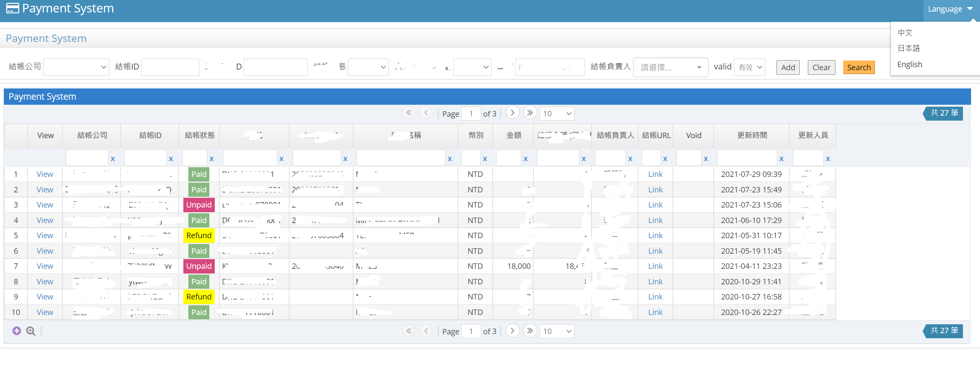The width and height of the screenshot is (980, 365).
Task: Change rows per page in top pager
Action: 557,114
